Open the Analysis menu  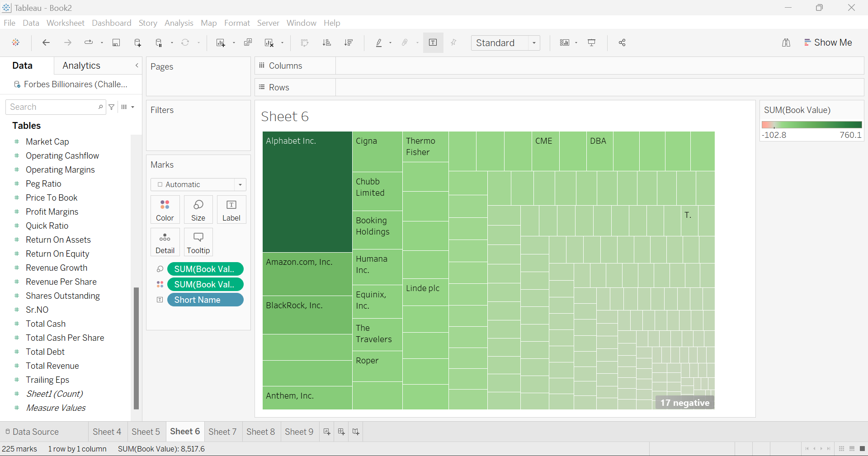[179, 23]
